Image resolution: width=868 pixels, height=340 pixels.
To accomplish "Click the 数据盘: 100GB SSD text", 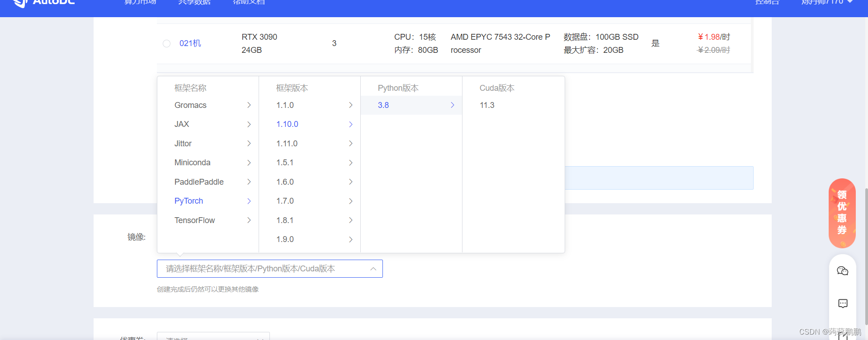I will pos(601,37).
